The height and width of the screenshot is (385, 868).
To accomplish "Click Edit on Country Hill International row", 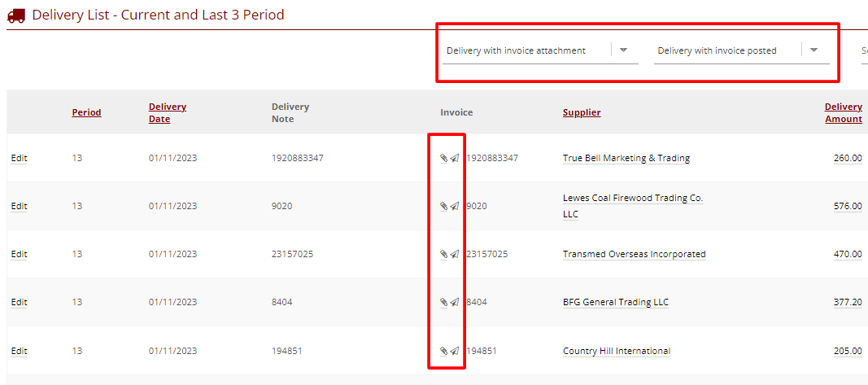I will click(x=19, y=351).
